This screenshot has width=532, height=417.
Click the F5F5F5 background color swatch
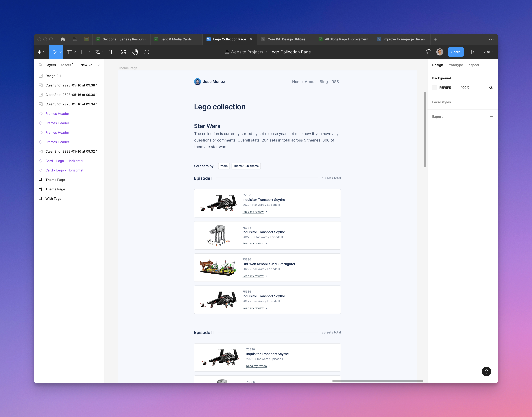tap(434, 88)
